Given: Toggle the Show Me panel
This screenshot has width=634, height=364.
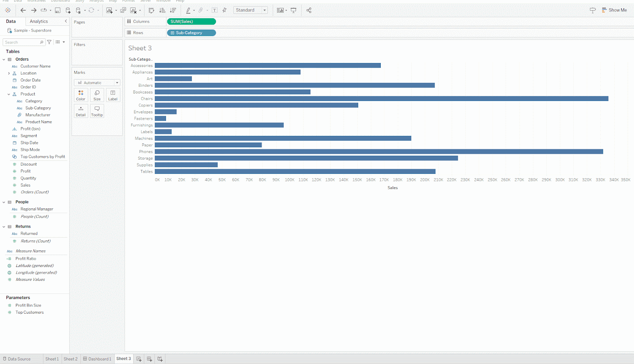Looking at the screenshot, I should coord(614,10).
